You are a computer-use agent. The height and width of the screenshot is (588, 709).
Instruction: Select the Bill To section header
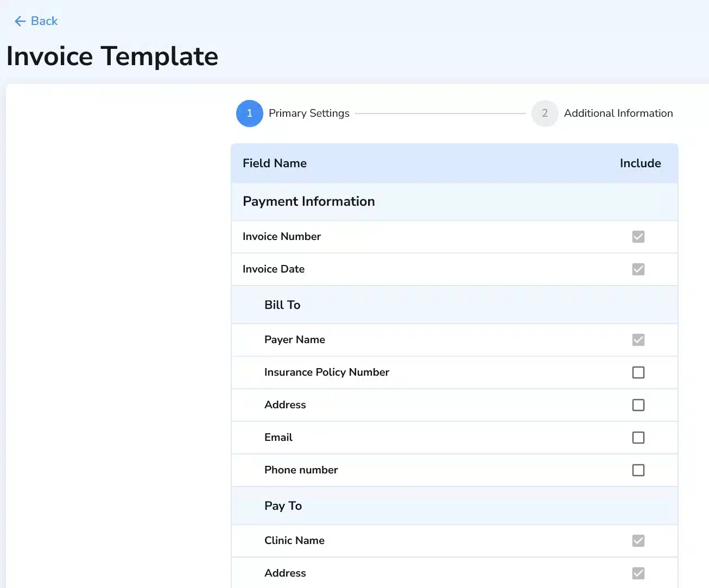pos(282,305)
